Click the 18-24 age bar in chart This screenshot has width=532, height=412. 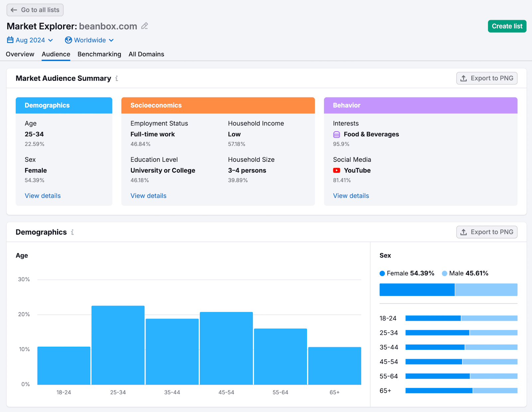64,366
